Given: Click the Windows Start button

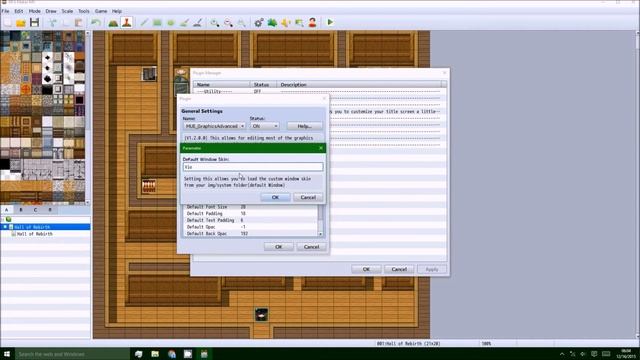Looking at the screenshot, I should click(7, 354).
